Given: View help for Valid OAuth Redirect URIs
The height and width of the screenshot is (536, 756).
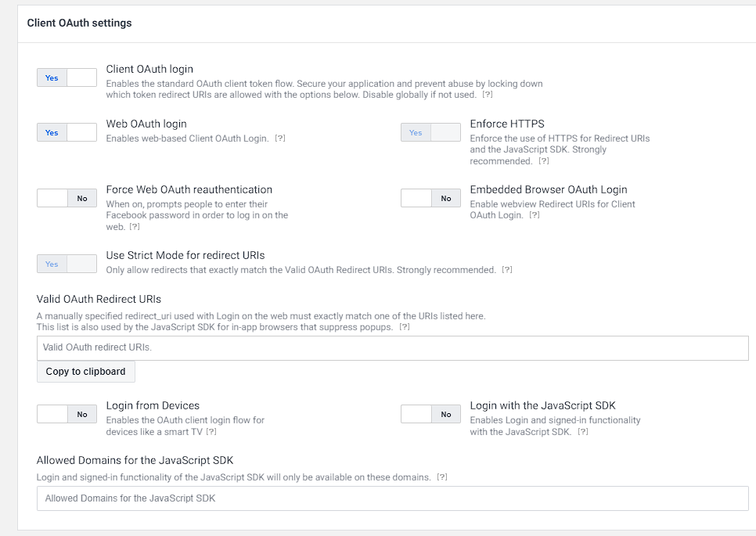Looking at the screenshot, I should coord(405,329).
